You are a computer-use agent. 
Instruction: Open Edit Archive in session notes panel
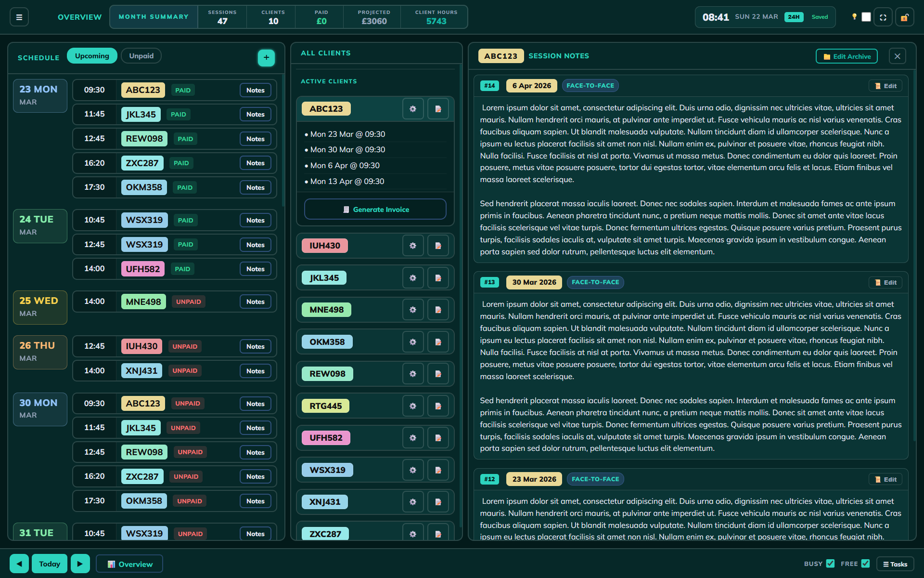tap(846, 56)
